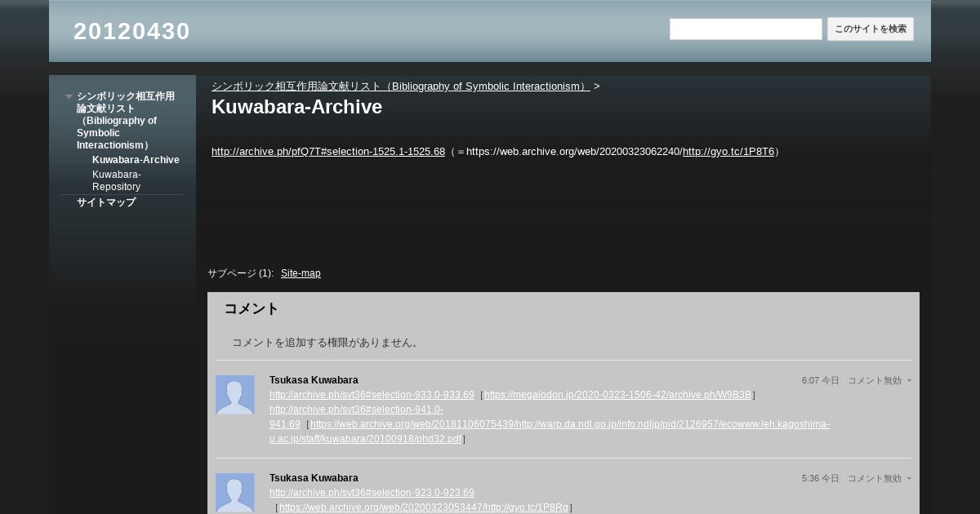Open web.archive.org phd32.pdf link
Image resolution: width=980 pixels, height=514 pixels.
tap(550, 432)
